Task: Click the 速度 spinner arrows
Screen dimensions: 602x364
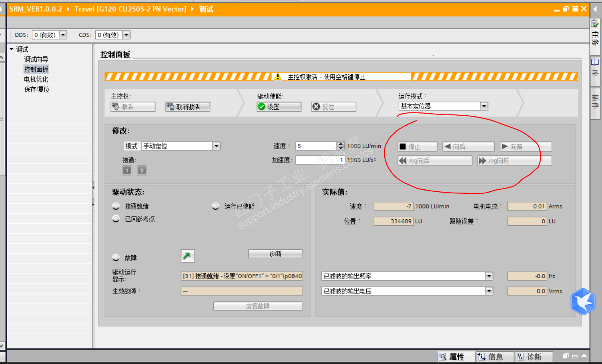Action: point(340,146)
